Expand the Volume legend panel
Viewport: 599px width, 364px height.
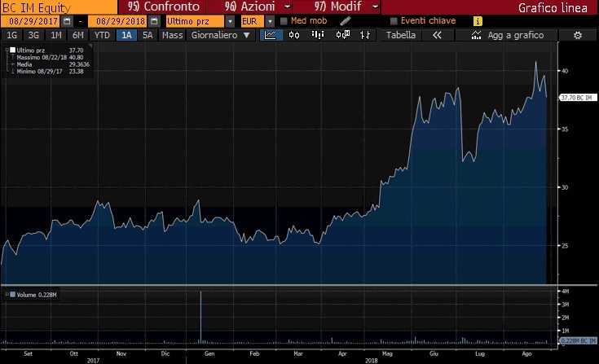pyautogui.click(x=7, y=295)
